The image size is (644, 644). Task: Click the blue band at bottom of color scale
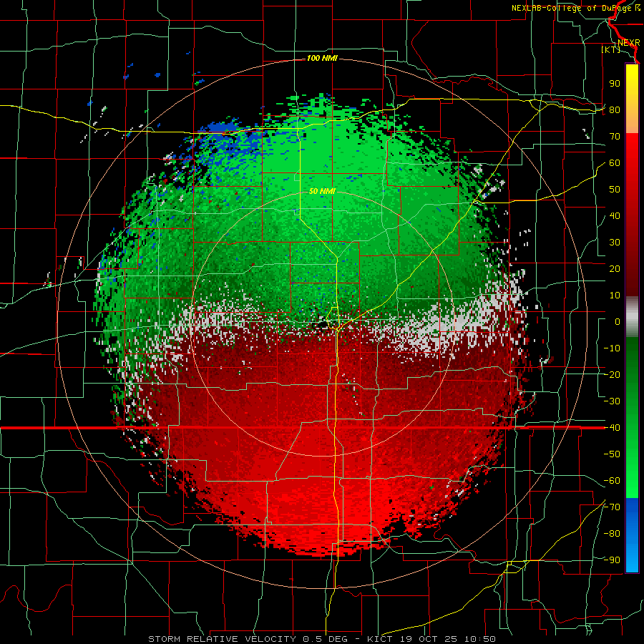click(632, 535)
